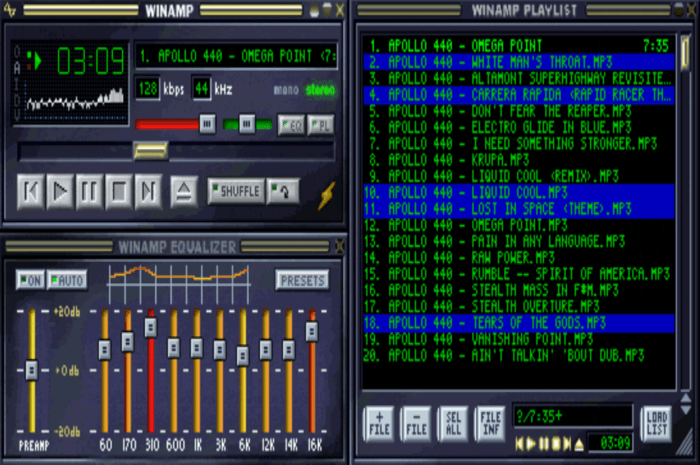Click the volume slider handle

(207, 124)
